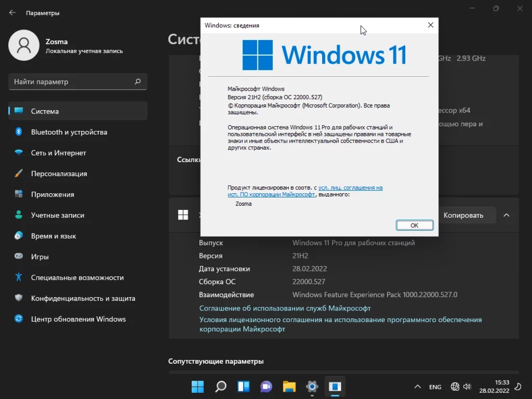Open Условия лицензионного соглашения link
The width and height of the screenshot is (532, 399).
coord(340,324)
